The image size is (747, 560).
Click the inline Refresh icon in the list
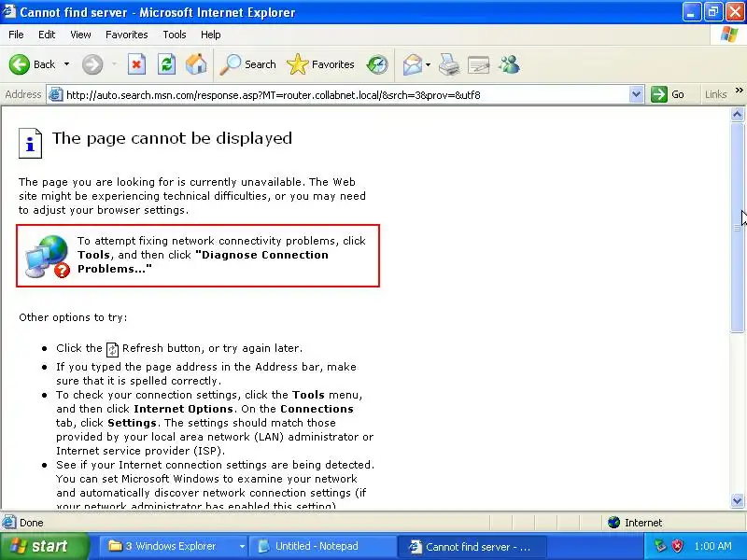click(112, 349)
